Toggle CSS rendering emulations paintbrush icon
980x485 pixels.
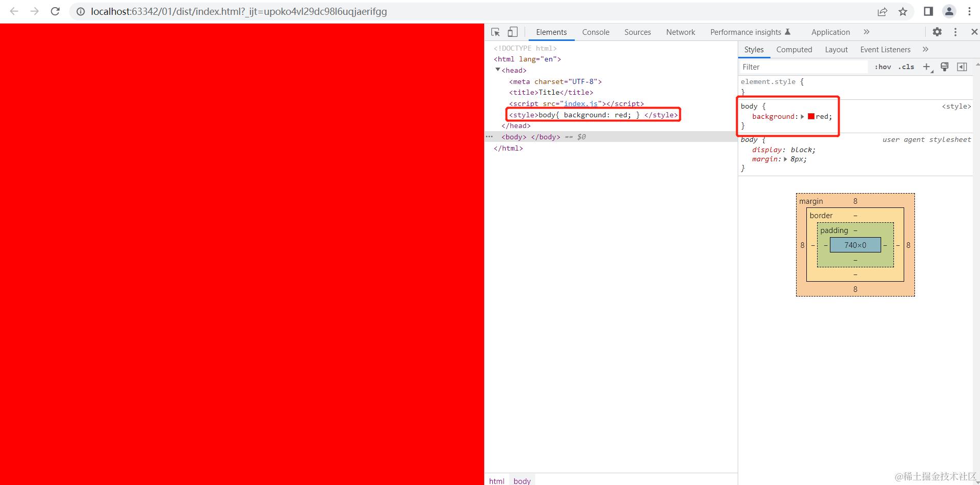[x=945, y=67]
